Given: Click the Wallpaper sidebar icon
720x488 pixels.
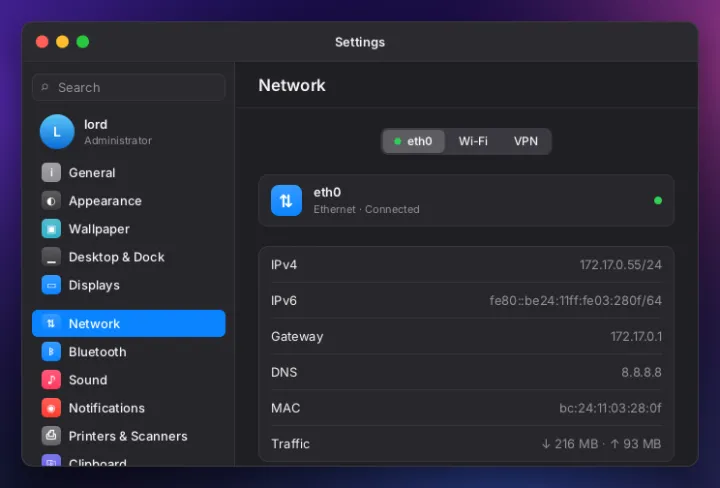Looking at the screenshot, I should [x=51, y=229].
